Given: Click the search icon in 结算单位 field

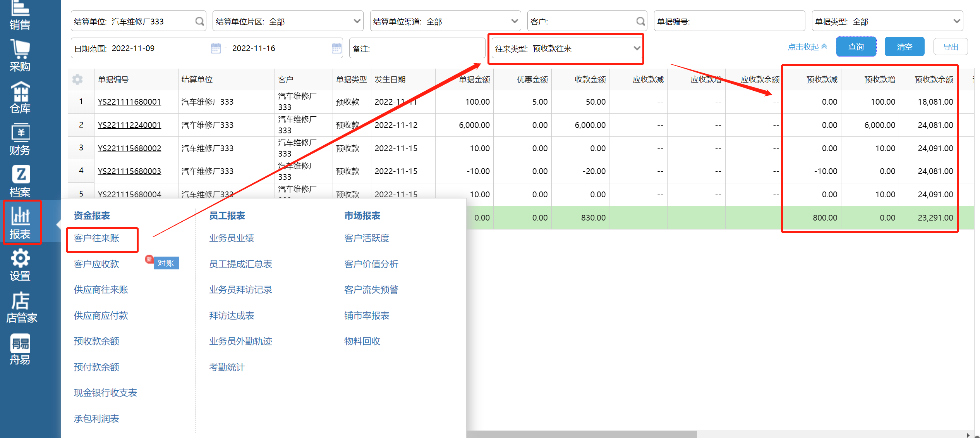Looking at the screenshot, I should (199, 21).
